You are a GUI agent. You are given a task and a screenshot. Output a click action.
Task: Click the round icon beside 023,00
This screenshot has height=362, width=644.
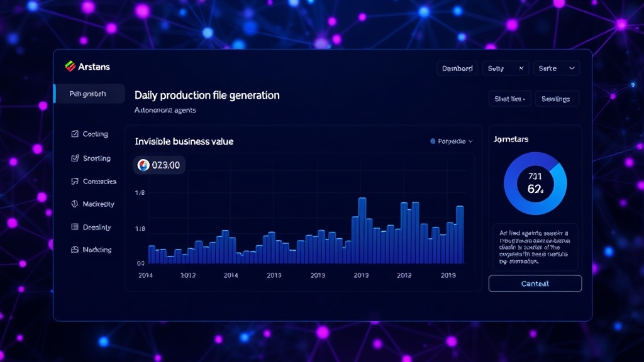(x=143, y=165)
